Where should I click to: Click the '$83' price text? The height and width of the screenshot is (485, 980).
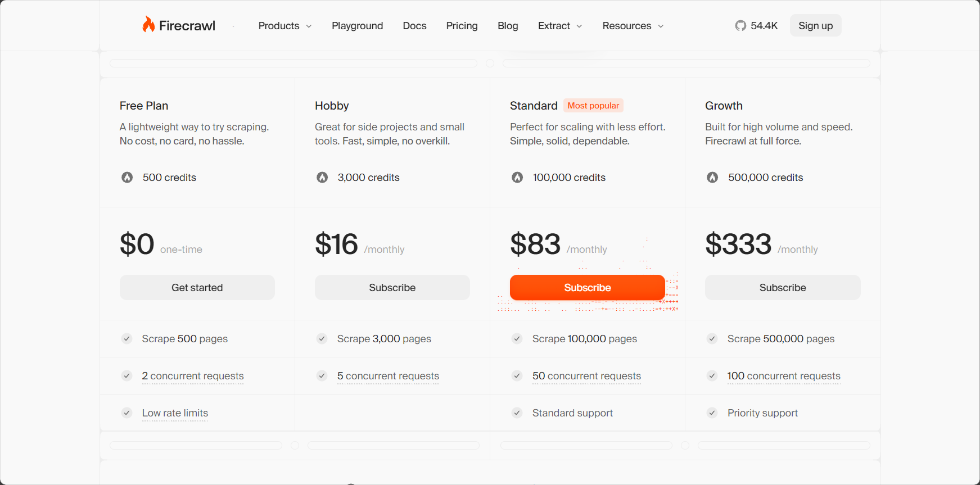pyautogui.click(x=535, y=244)
